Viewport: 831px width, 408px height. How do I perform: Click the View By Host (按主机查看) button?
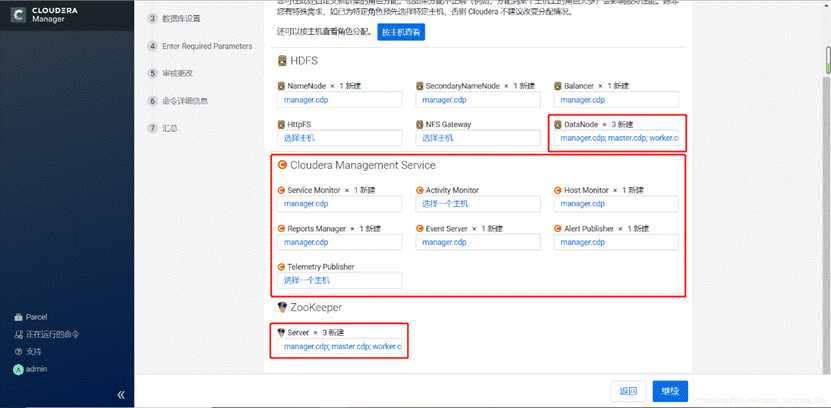coord(401,32)
